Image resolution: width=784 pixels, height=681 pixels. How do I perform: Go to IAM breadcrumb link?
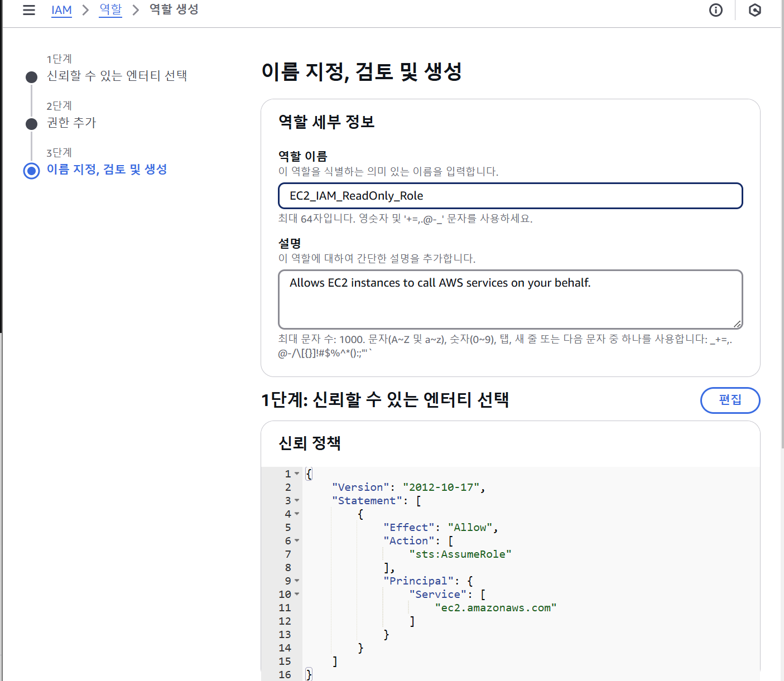(x=61, y=10)
